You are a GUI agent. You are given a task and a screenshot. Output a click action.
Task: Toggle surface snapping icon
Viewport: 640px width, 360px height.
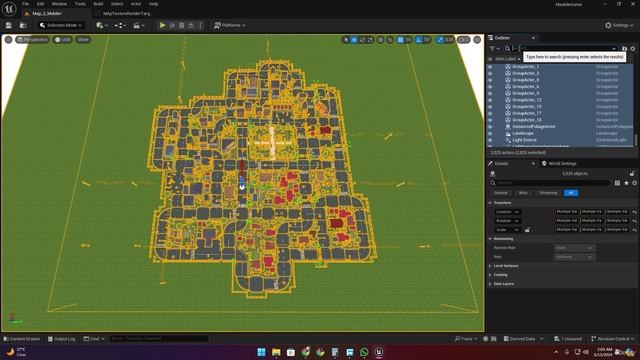[x=390, y=40]
